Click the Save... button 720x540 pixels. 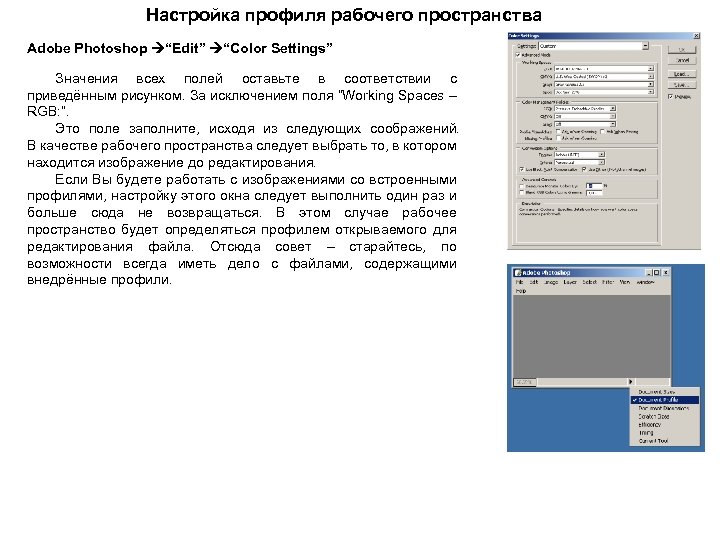click(x=682, y=85)
